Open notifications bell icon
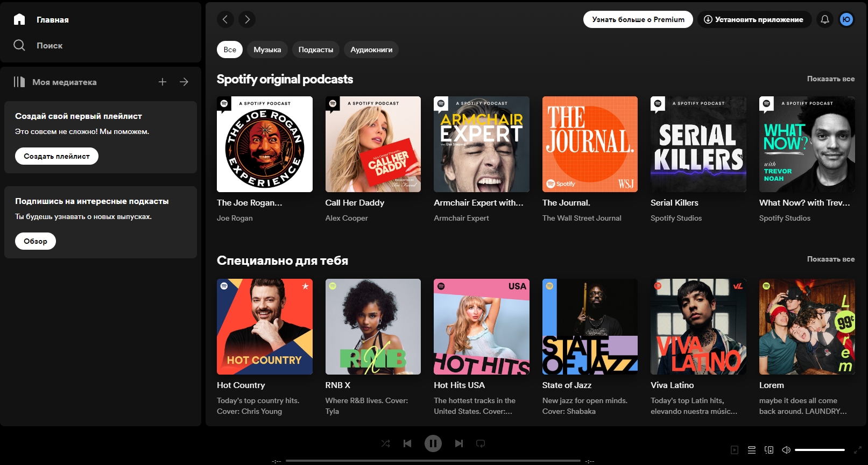The width and height of the screenshot is (868, 465). point(825,19)
